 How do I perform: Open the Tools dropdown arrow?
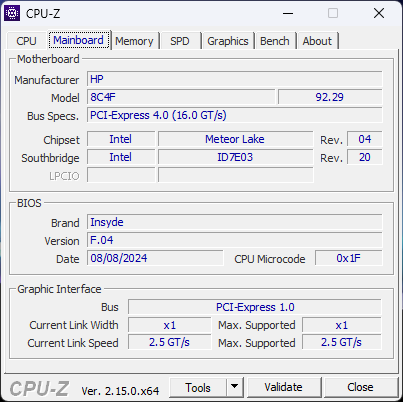(x=235, y=387)
